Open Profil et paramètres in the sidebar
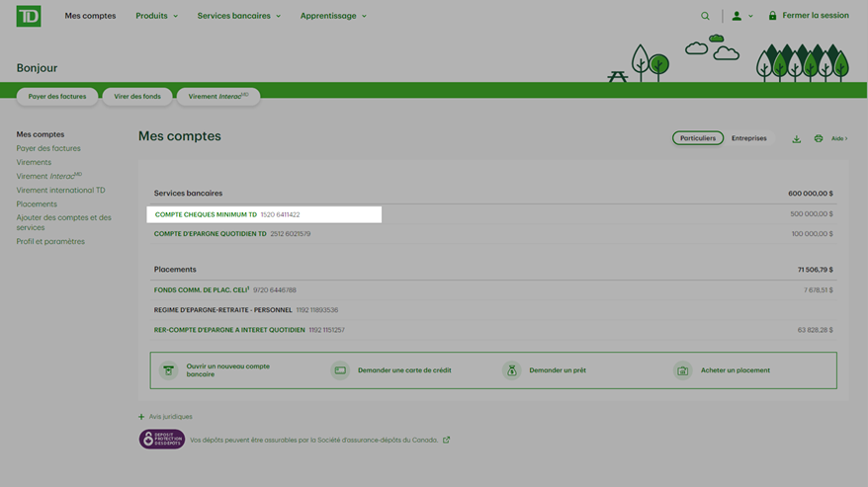This screenshot has height=487, width=868. pos(50,241)
